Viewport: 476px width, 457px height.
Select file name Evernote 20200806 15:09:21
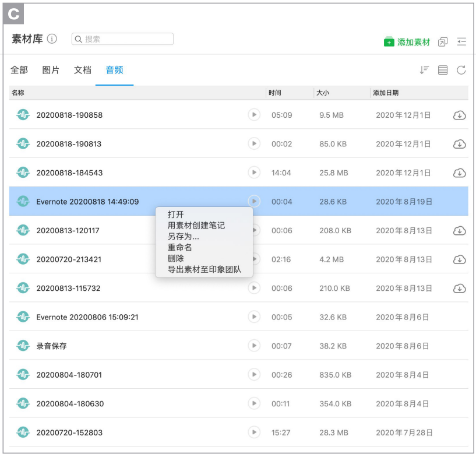[87, 317]
